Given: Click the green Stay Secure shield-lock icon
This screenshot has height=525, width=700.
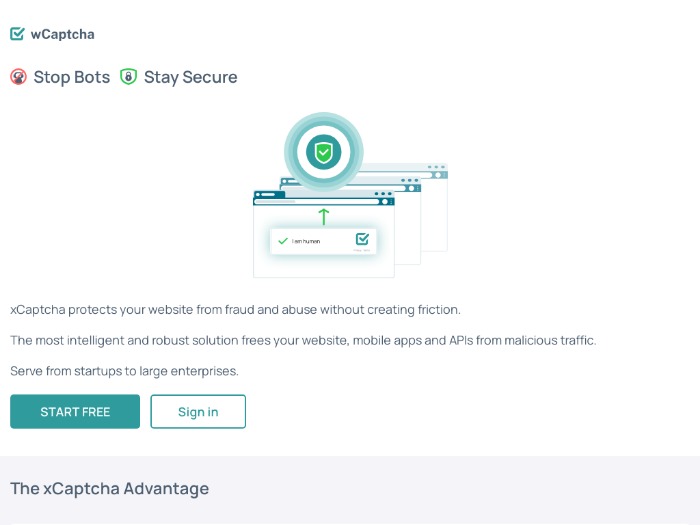Looking at the screenshot, I should pos(128,77).
